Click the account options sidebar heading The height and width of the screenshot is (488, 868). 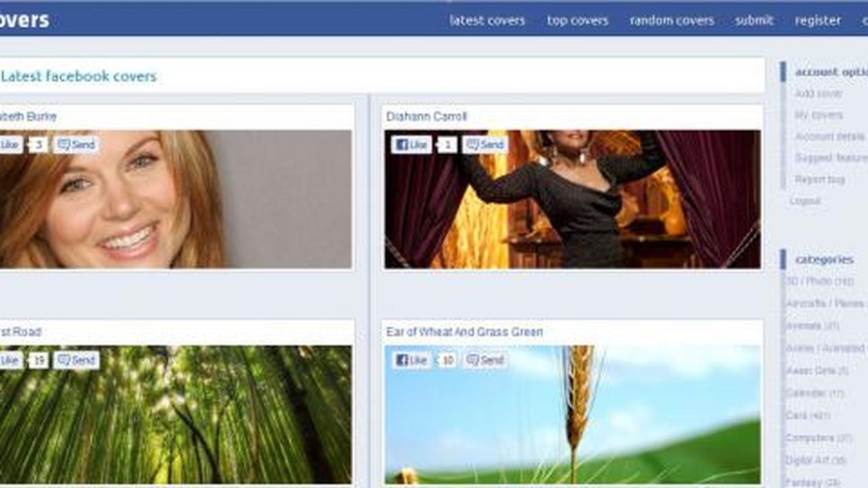pyautogui.click(x=831, y=72)
